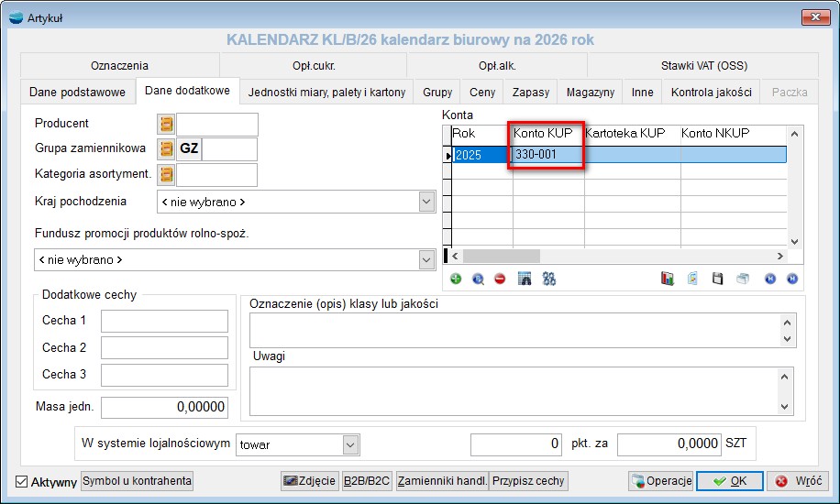
Task: Open the W systemie lojalnościowym dropdown
Action: [349, 444]
